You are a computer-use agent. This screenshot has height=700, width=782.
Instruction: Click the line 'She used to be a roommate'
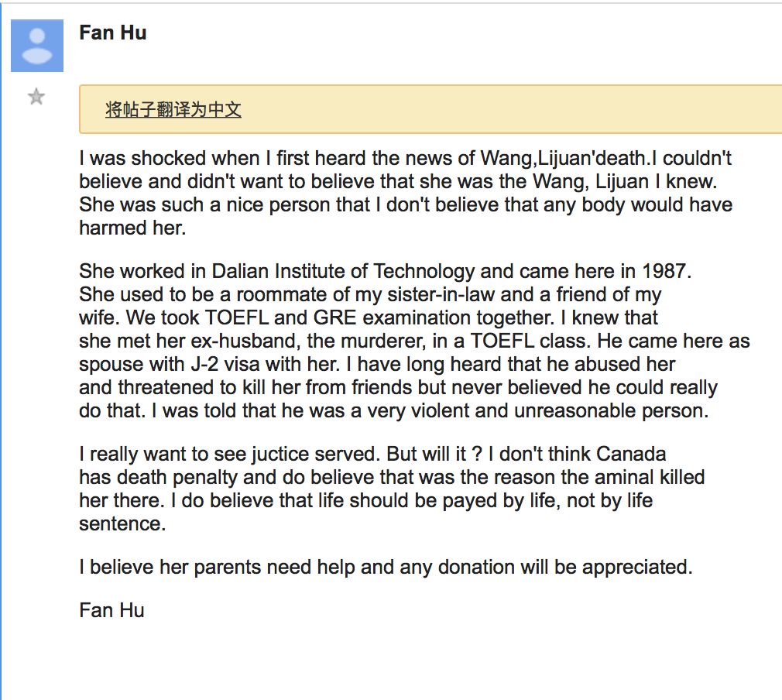pyautogui.click(x=370, y=294)
